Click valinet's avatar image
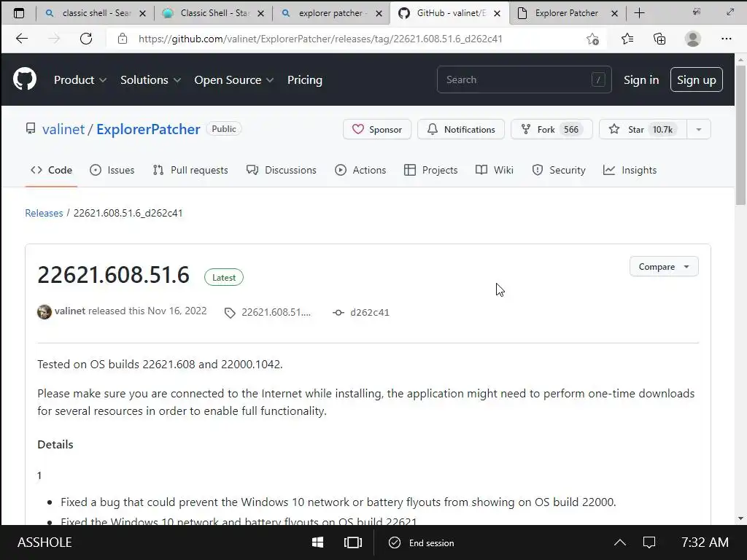Image resolution: width=747 pixels, height=560 pixels. [x=44, y=312]
